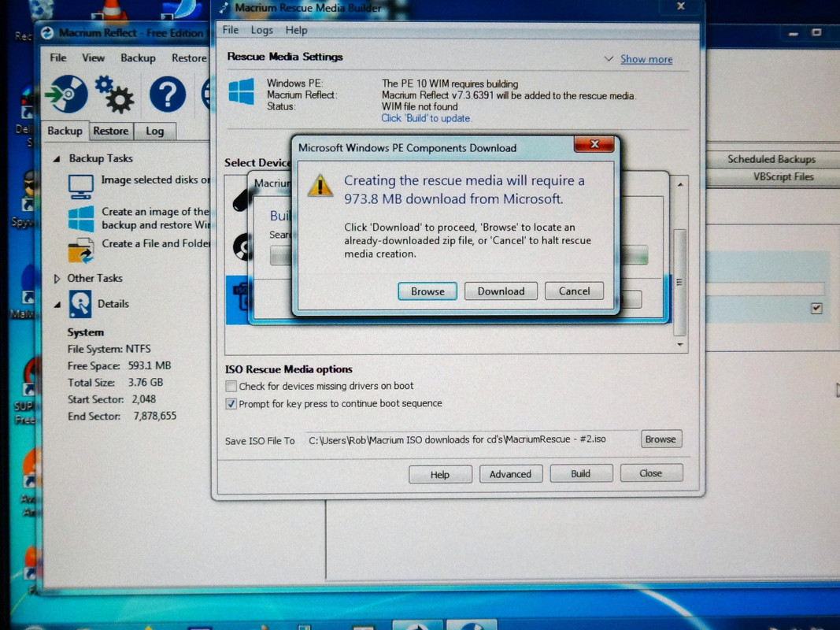The image size is (840, 630).
Task: Expand the Other Tasks section
Action: (x=56, y=279)
